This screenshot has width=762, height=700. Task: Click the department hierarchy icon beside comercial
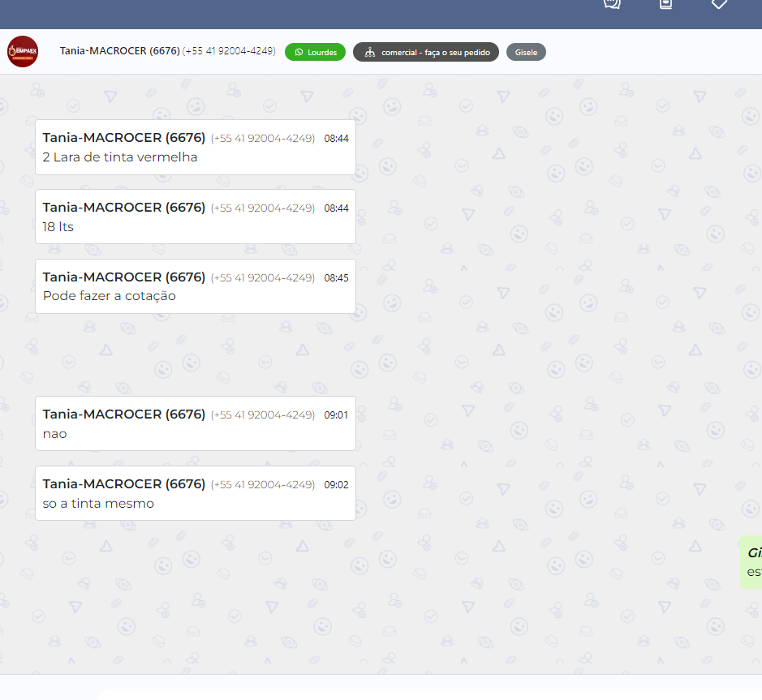coord(369,52)
